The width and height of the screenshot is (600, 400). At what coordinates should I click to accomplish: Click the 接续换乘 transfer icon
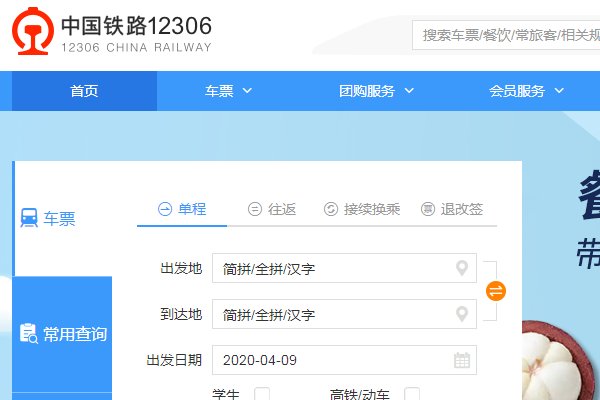tap(331, 209)
